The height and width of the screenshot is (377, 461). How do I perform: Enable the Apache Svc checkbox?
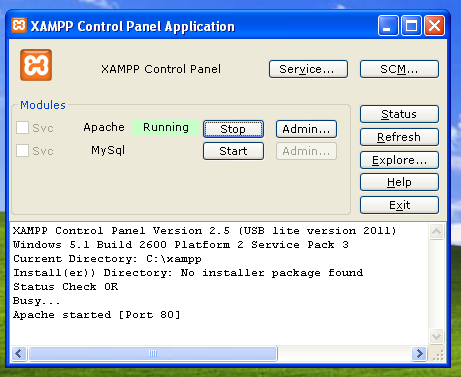tap(22, 127)
